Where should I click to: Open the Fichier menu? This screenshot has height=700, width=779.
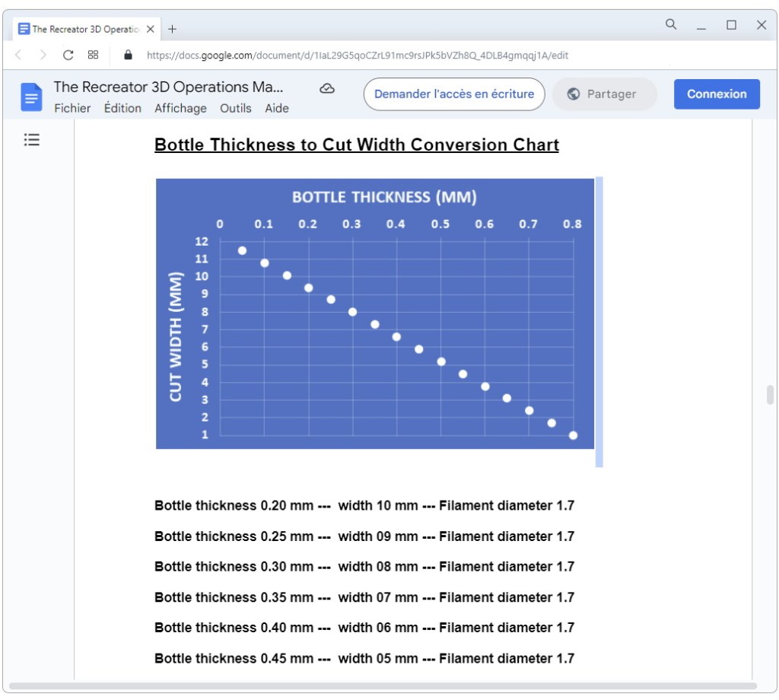coord(72,108)
